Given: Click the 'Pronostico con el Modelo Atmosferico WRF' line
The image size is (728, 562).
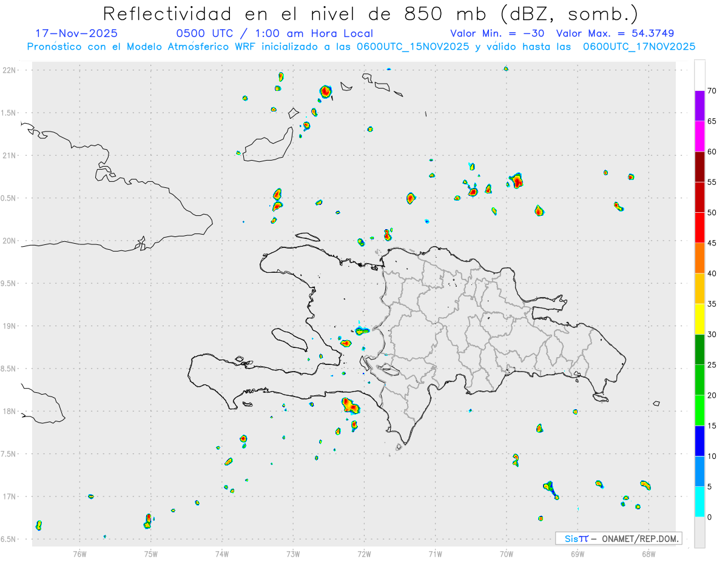Looking at the screenshot, I should coord(361,47).
